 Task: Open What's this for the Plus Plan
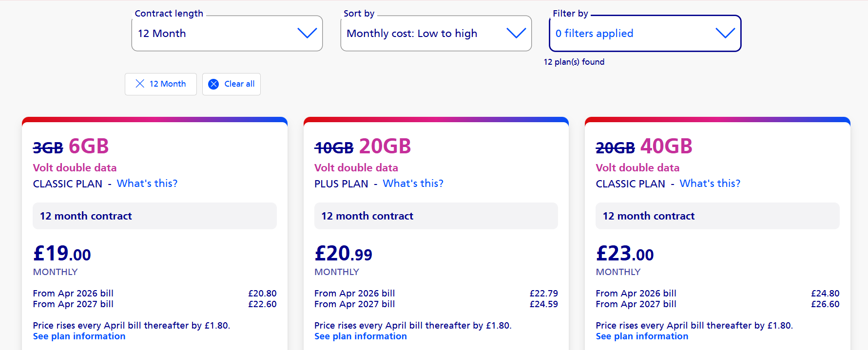[412, 183]
